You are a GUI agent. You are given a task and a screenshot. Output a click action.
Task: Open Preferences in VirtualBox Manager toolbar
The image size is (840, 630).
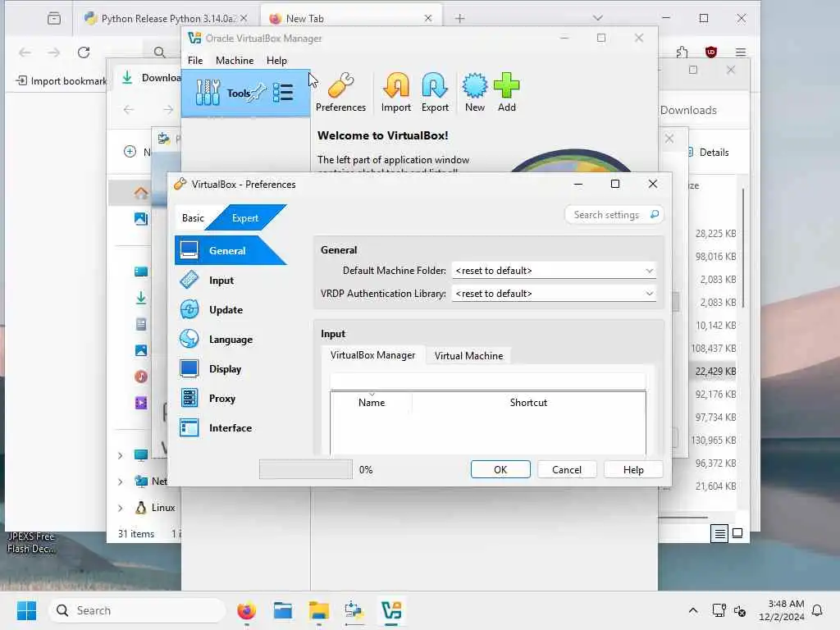pyautogui.click(x=340, y=92)
